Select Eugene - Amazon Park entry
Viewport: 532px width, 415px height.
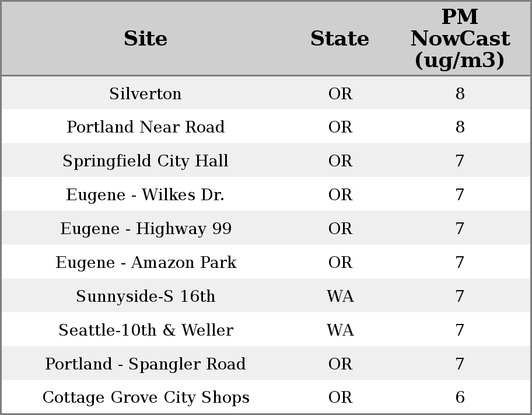click(145, 263)
